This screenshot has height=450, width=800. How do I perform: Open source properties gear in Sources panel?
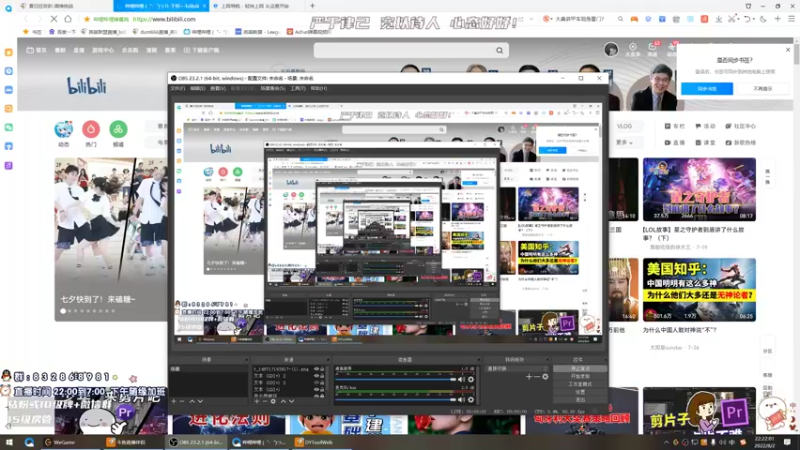[273, 402]
